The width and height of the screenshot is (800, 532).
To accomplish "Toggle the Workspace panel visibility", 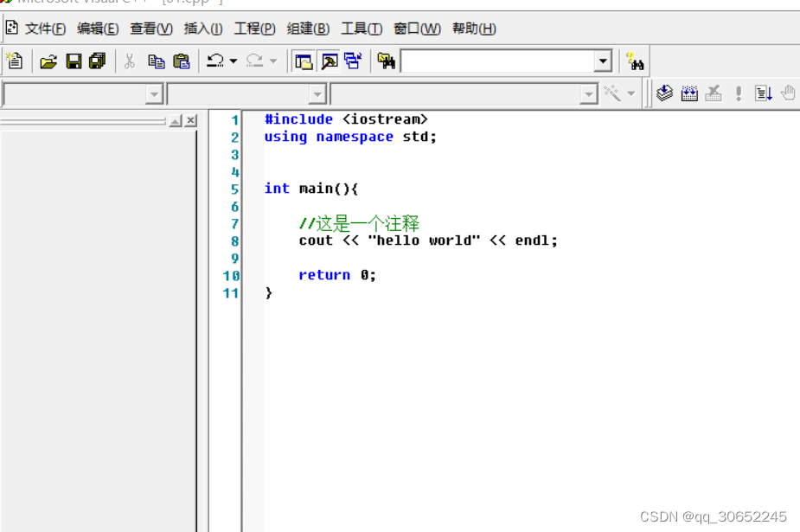I will tap(305, 61).
